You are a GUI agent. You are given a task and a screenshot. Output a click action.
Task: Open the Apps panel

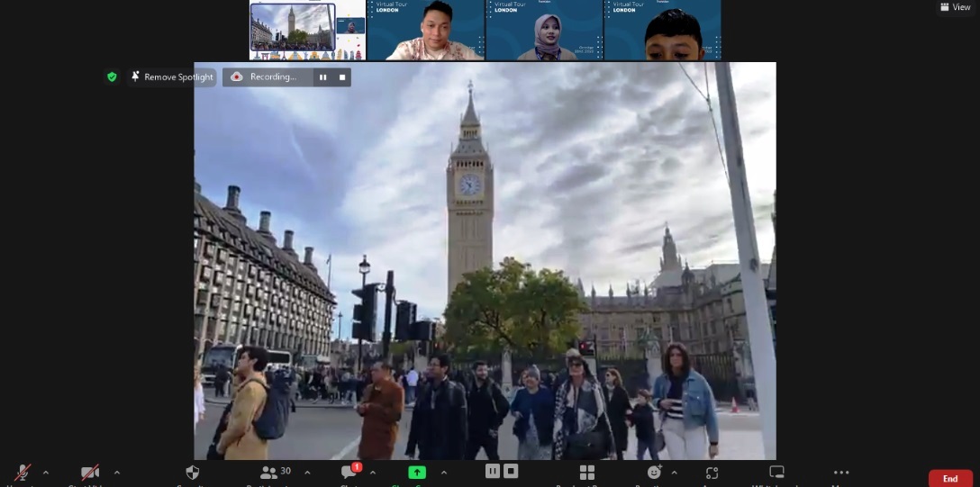[712, 473]
